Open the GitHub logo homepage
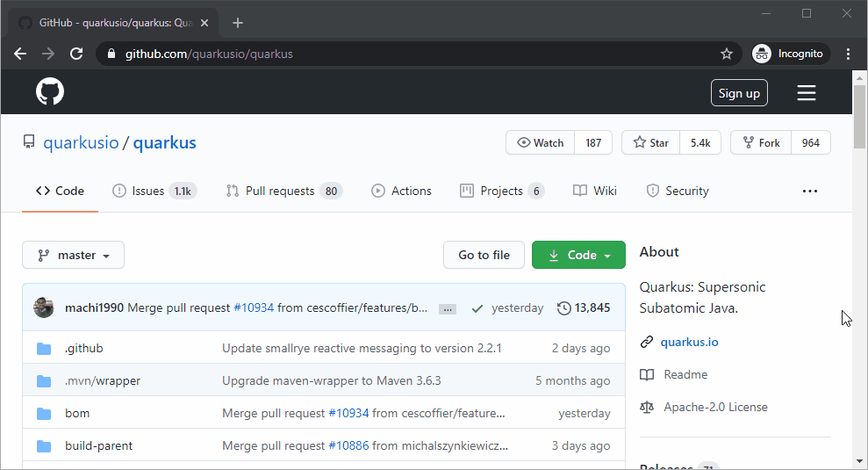The image size is (868, 470). point(50,91)
